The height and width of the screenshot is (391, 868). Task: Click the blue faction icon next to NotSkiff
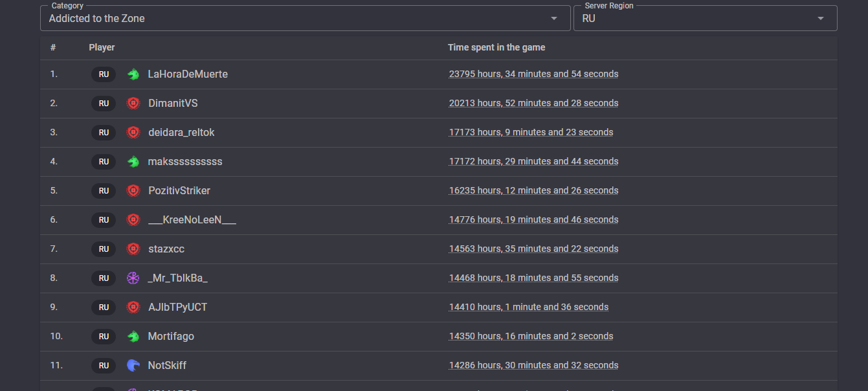tap(133, 366)
